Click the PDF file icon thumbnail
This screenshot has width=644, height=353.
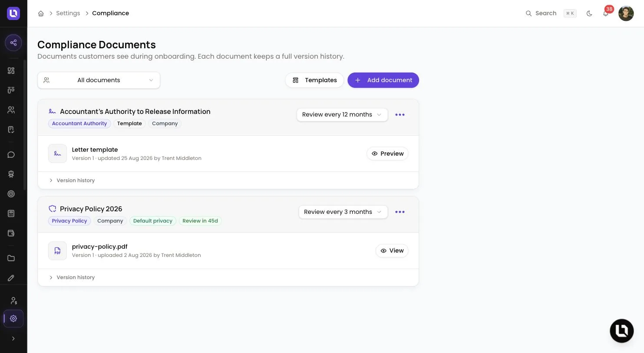click(57, 251)
